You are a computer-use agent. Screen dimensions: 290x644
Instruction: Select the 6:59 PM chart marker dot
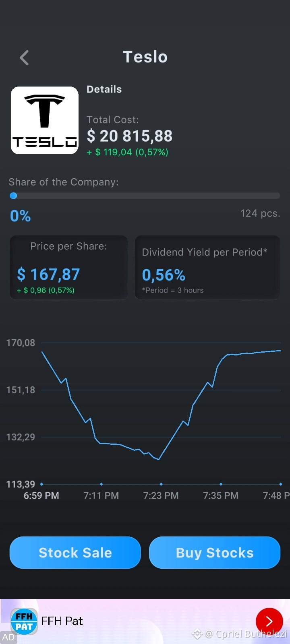coord(41,484)
